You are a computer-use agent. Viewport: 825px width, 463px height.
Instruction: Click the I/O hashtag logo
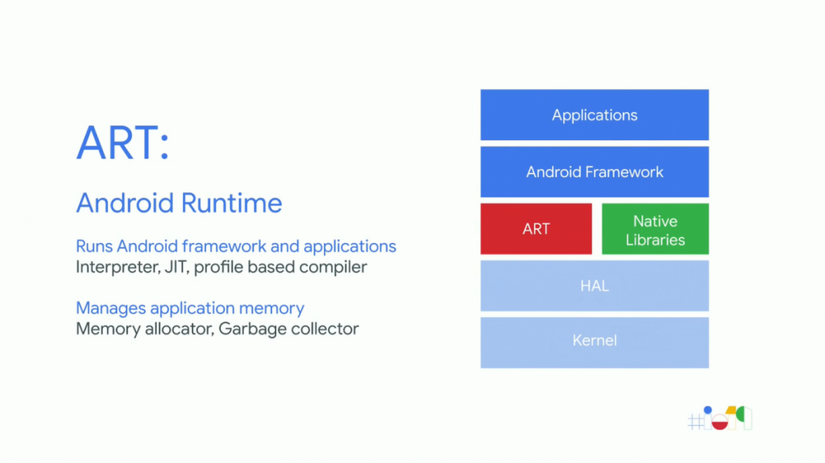coord(720,418)
